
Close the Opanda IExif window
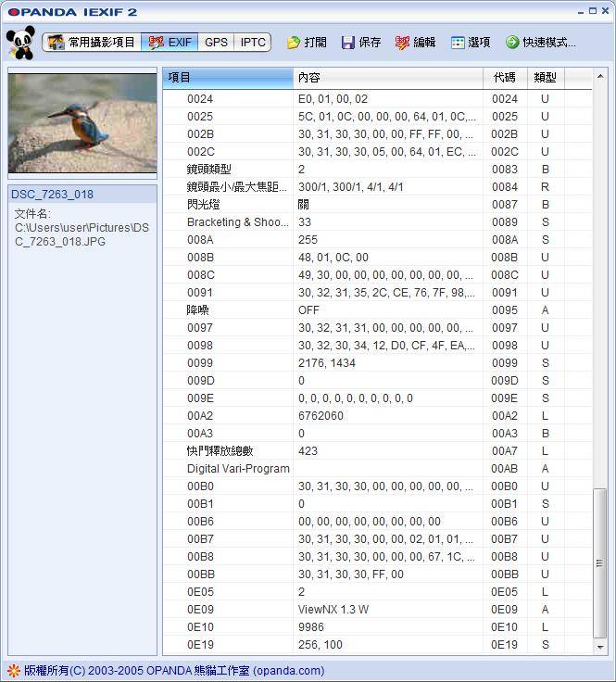(x=605, y=11)
